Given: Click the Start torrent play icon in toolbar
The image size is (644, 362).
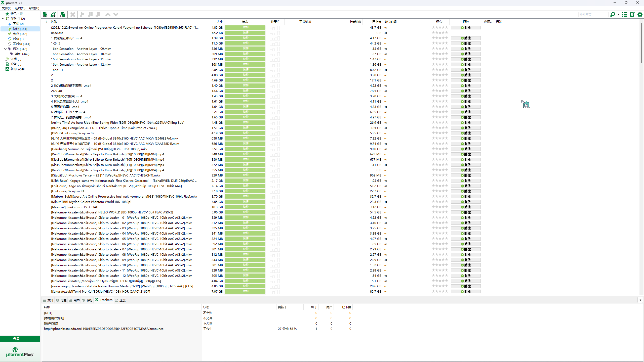Looking at the screenshot, I should tap(82, 15).
